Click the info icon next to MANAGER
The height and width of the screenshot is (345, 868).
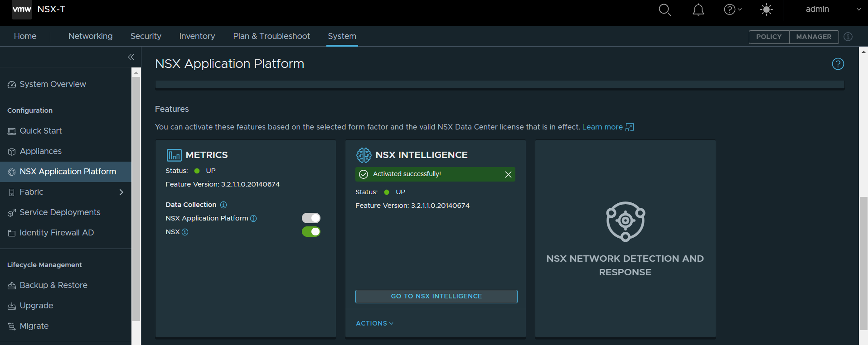[848, 37]
